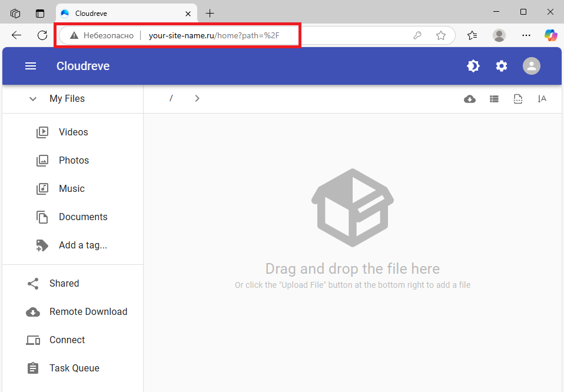Click the Videos play icon
The image size is (564, 392).
tap(42, 132)
